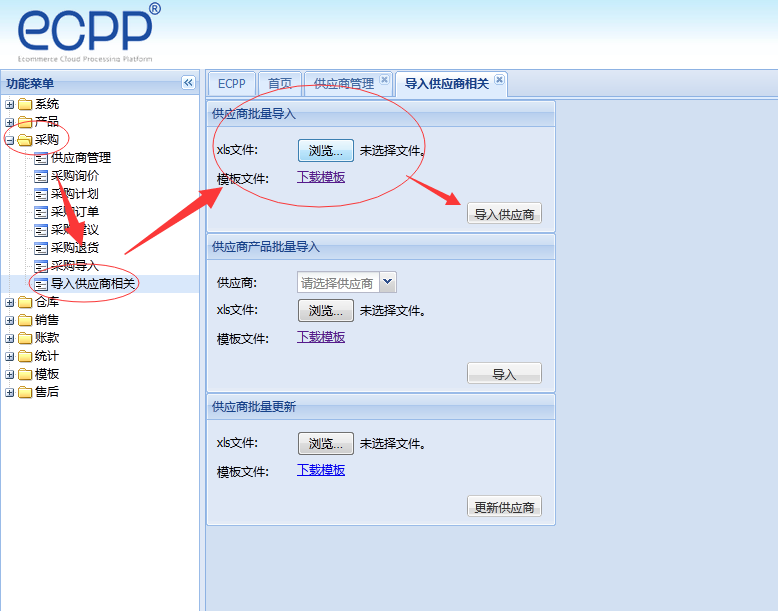Click the ECPP logo
The image size is (778, 611).
tap(89, 33)
